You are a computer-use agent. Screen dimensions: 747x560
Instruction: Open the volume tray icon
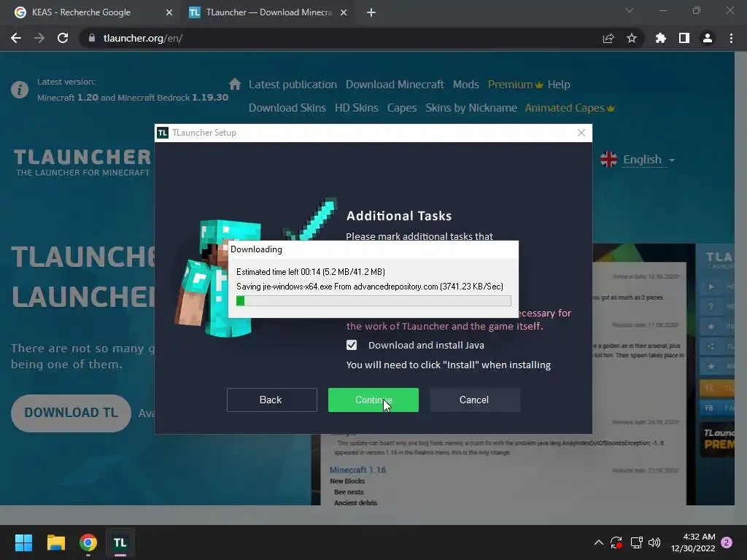[654, 542]
